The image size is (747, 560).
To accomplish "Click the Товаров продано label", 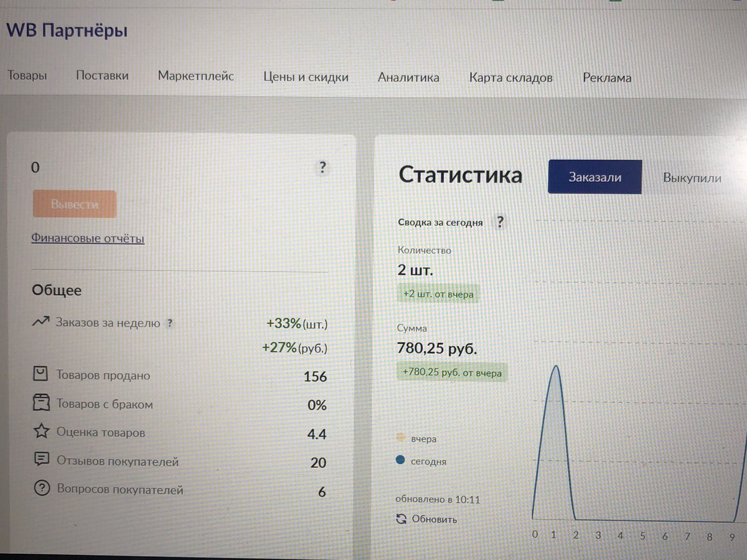I will click(x=103, y=375).
